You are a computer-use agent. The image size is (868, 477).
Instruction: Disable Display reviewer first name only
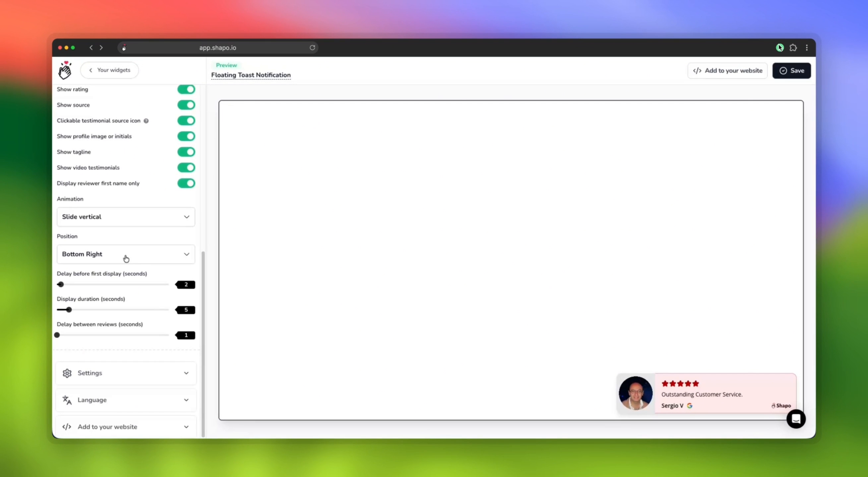tap(186, 183)
